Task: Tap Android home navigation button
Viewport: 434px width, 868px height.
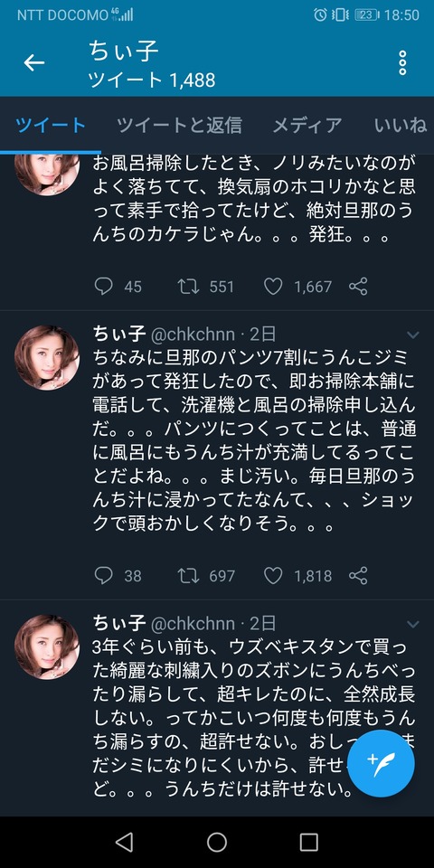Action: coord(217,842)
